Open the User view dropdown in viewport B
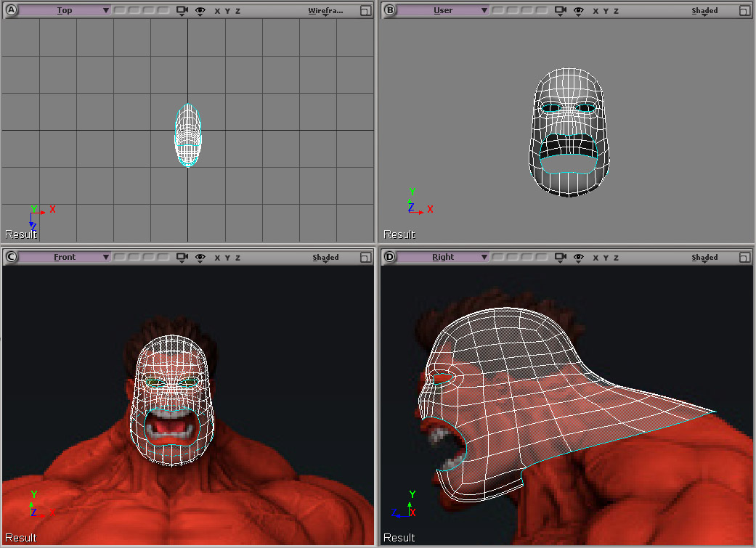Screen dimensions: 756x548 coord(443,10)
